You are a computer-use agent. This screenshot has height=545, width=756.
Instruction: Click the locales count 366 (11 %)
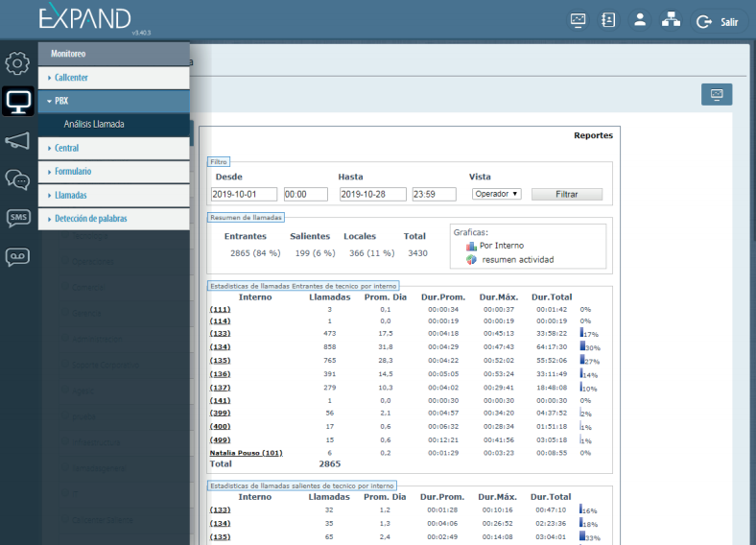[371, 253]
